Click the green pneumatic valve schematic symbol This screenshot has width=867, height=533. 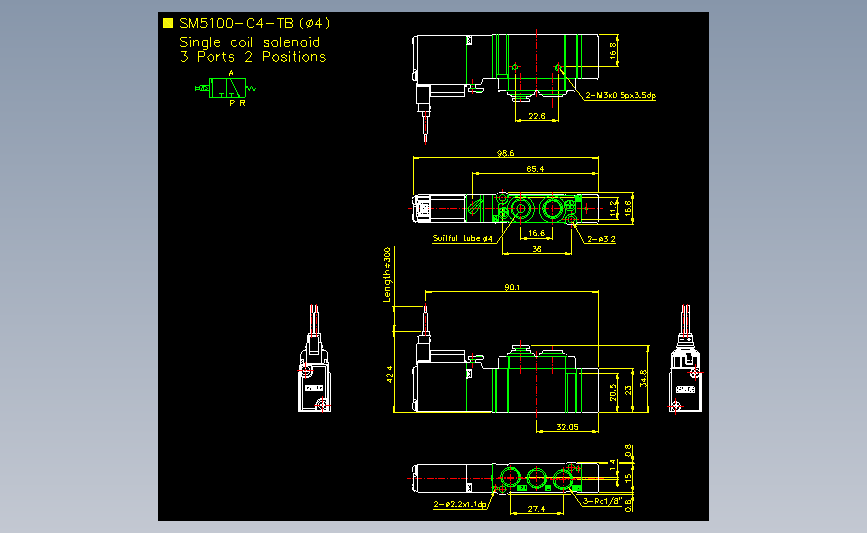[226, 88]
